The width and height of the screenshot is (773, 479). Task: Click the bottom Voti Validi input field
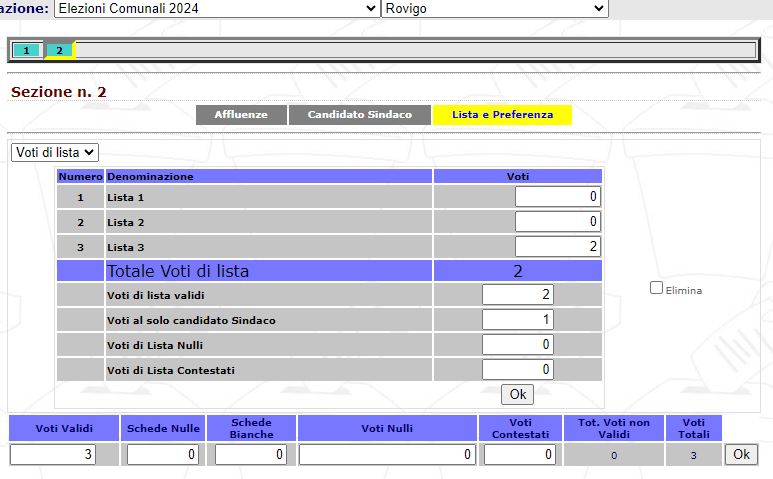tap(62, 455)
